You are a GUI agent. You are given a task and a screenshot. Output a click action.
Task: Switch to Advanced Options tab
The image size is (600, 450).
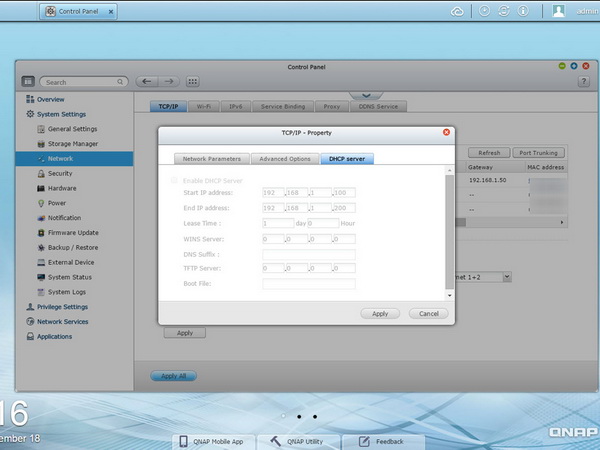coord(285,158)
